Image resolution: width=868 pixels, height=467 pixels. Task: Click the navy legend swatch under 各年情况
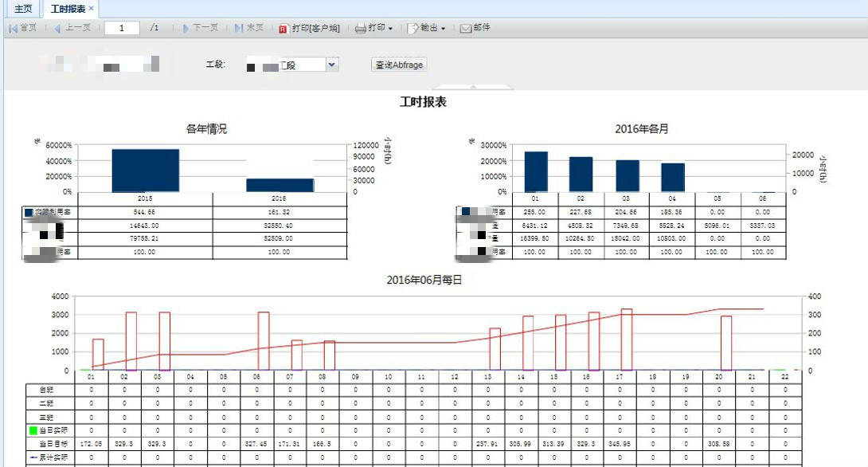point(29,213)
